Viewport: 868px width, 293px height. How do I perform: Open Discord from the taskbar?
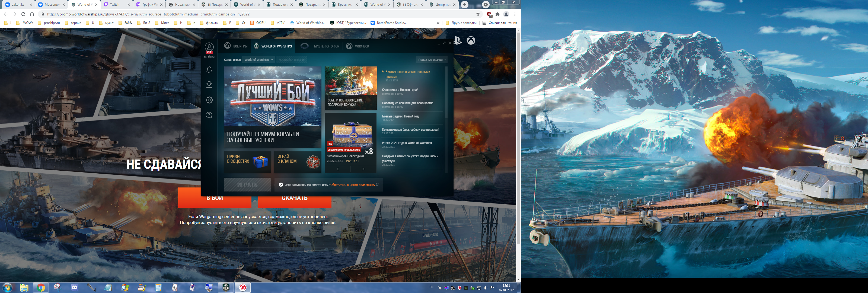point(75,288)
